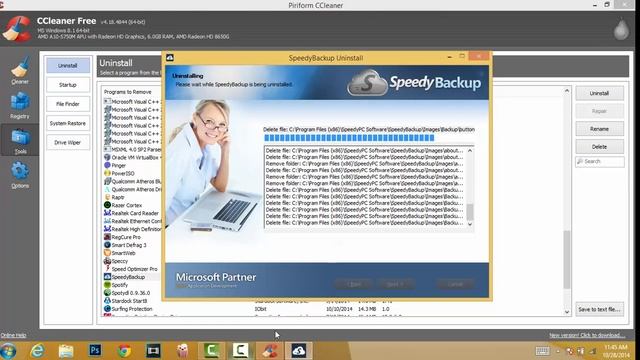Open File Explorer from the taskbar
This screenshot has width=640, height=360.
coord(66,351)
